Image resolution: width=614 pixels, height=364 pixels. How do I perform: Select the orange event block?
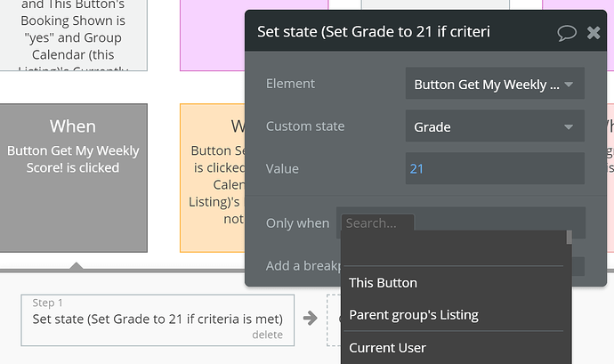tap(212, 177)
